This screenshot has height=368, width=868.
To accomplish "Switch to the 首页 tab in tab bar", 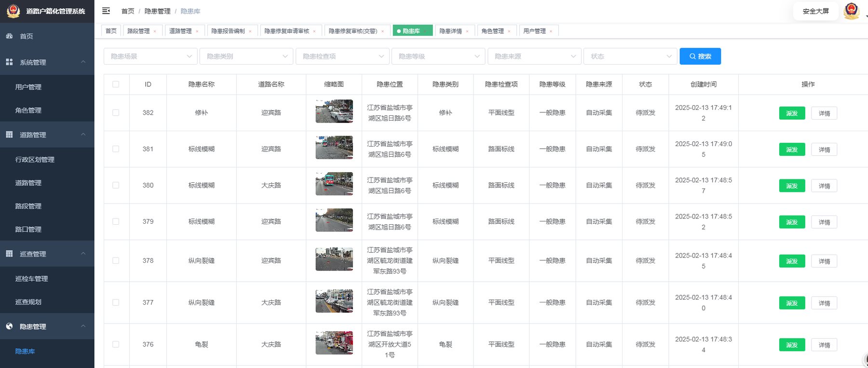I will tap(111, 31).
